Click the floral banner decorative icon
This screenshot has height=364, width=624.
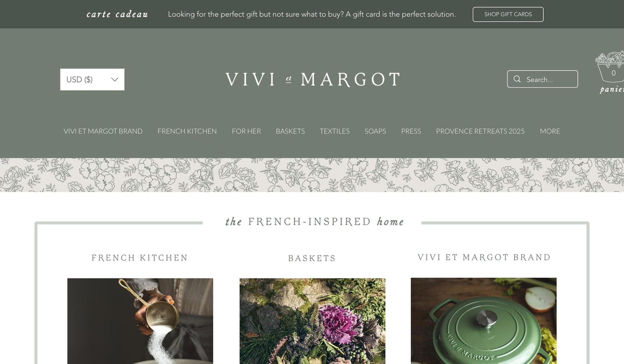click(312, 175)
